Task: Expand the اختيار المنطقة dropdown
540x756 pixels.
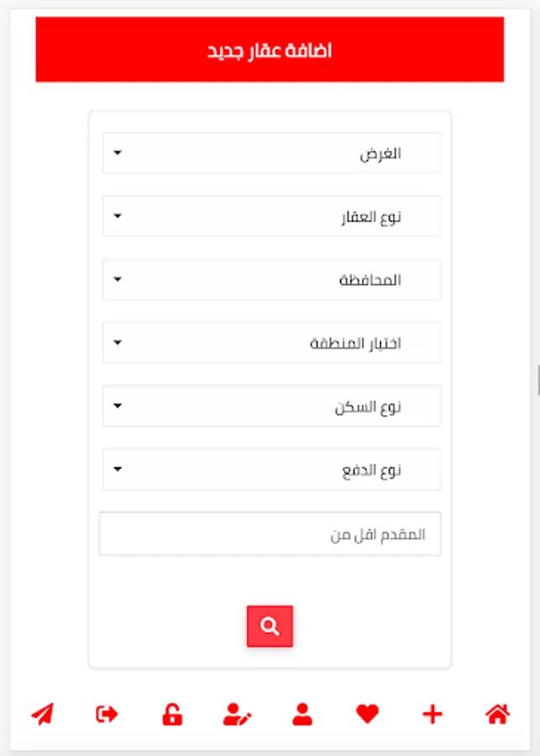Action: click(271, 343)
